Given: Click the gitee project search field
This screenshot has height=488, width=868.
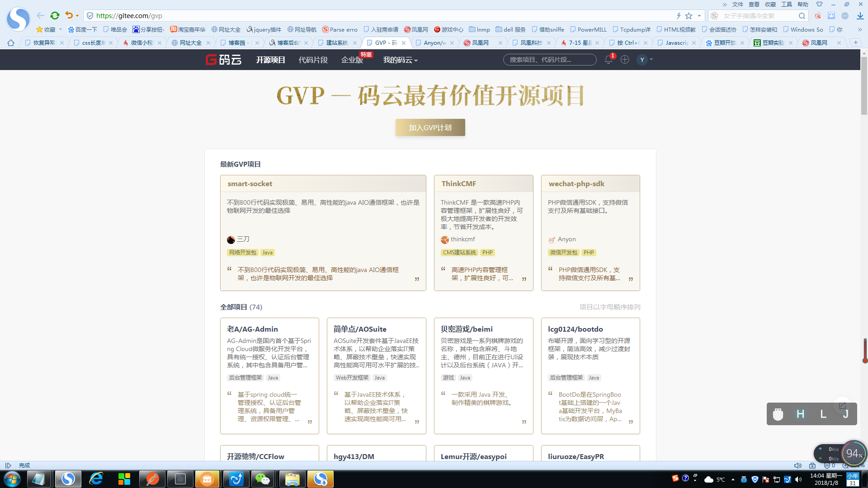Looking at the screenshot, I should pos(550,60).
